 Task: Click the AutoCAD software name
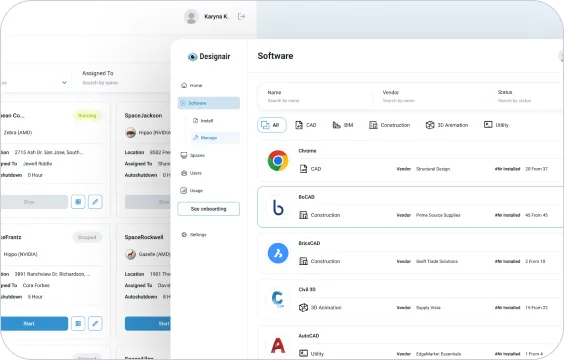click(309, 336)
